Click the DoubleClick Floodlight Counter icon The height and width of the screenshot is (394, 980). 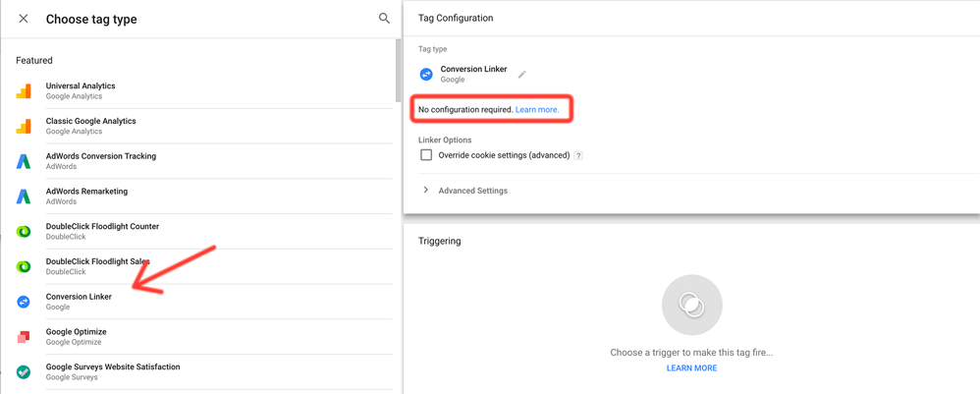[x=24, y=232]
